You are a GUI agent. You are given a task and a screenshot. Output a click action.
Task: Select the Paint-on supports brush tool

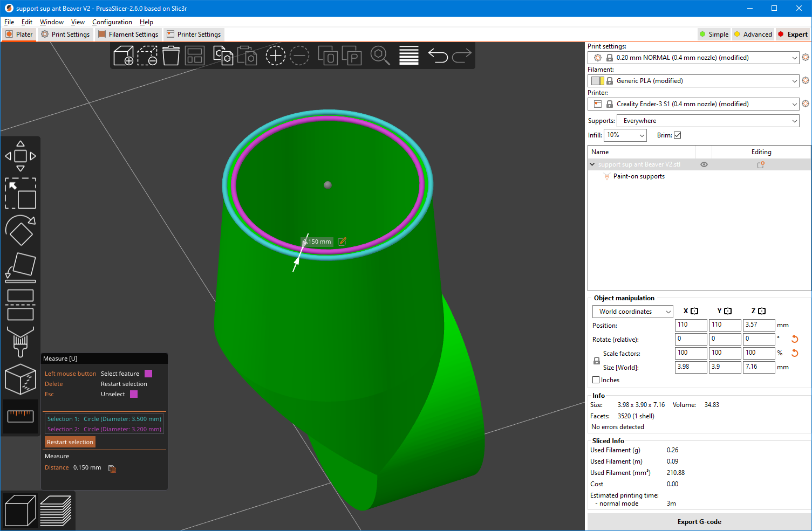pos(21,342)
